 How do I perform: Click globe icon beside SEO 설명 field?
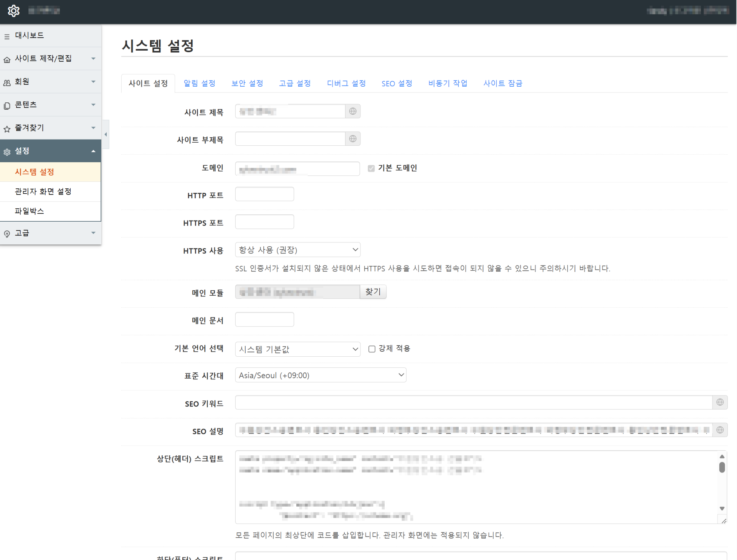(x=720, y=430)
